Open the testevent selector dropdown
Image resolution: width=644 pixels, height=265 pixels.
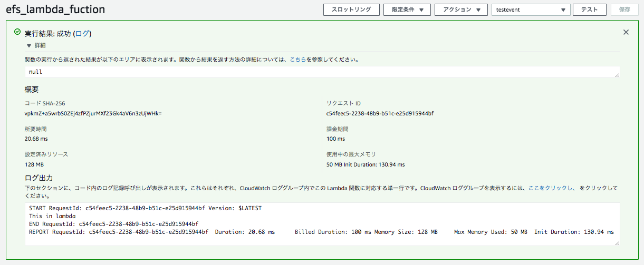531,10
